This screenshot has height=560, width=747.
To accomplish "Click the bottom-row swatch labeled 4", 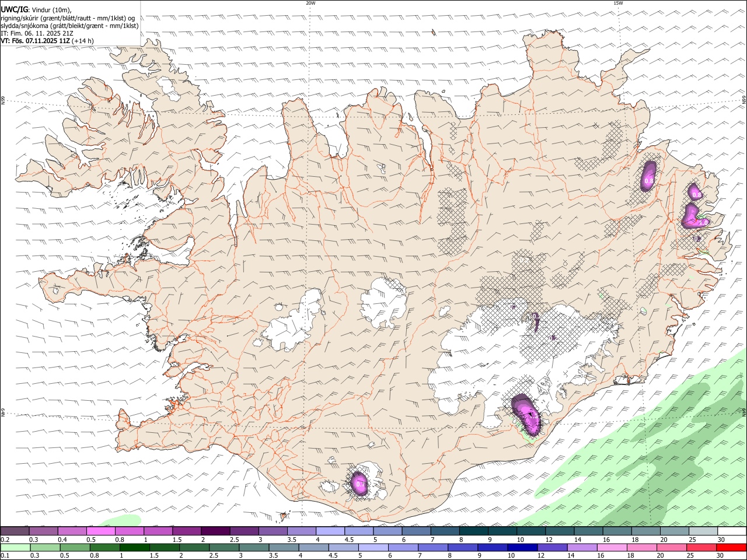I will tap(313, 547).
